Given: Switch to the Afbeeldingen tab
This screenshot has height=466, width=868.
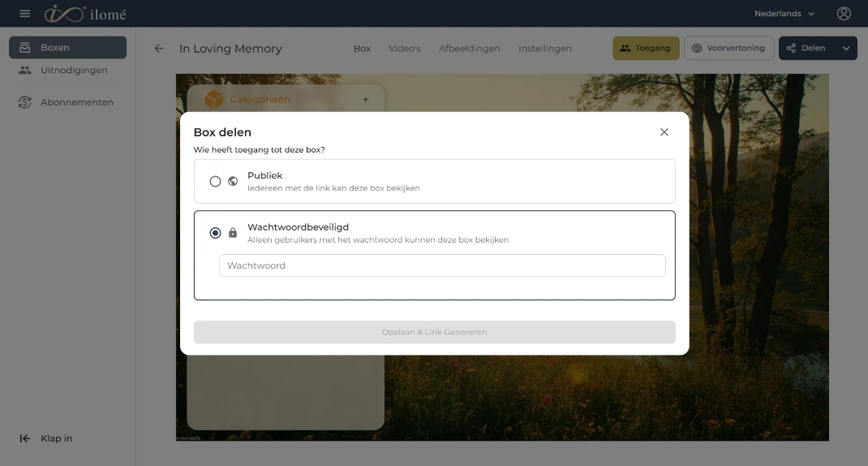Looking at the screenshot, I should click(470, 48).
